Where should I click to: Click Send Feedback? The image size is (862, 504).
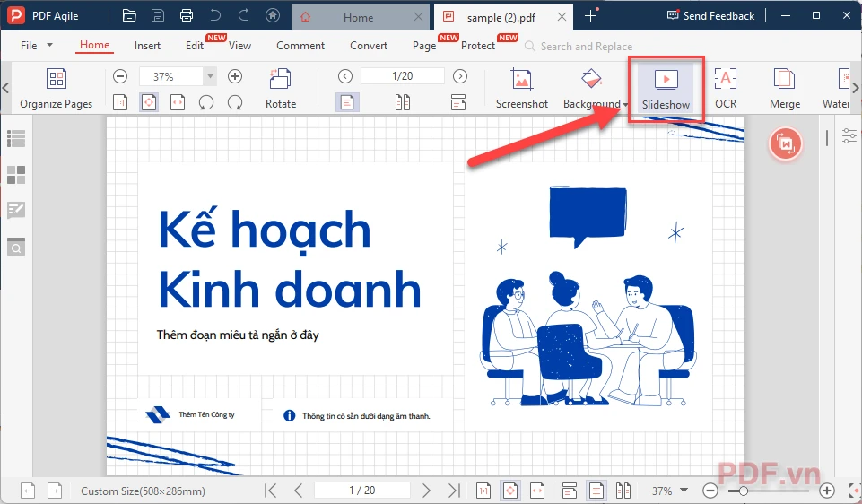click(710, 16)
